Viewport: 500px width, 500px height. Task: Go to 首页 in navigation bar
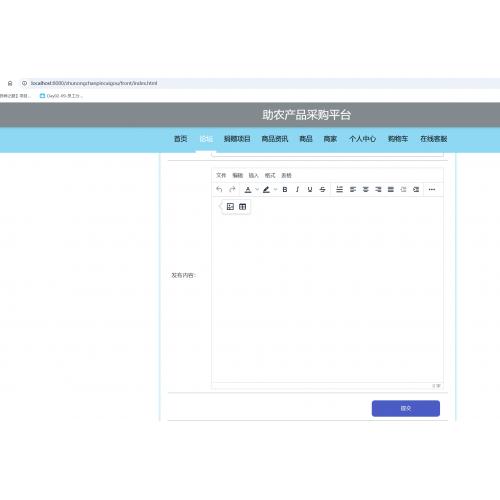point(181,139)
